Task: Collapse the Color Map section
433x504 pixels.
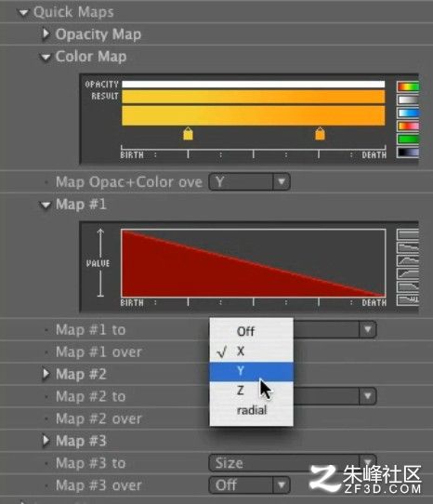Action: tap(46, 58)
